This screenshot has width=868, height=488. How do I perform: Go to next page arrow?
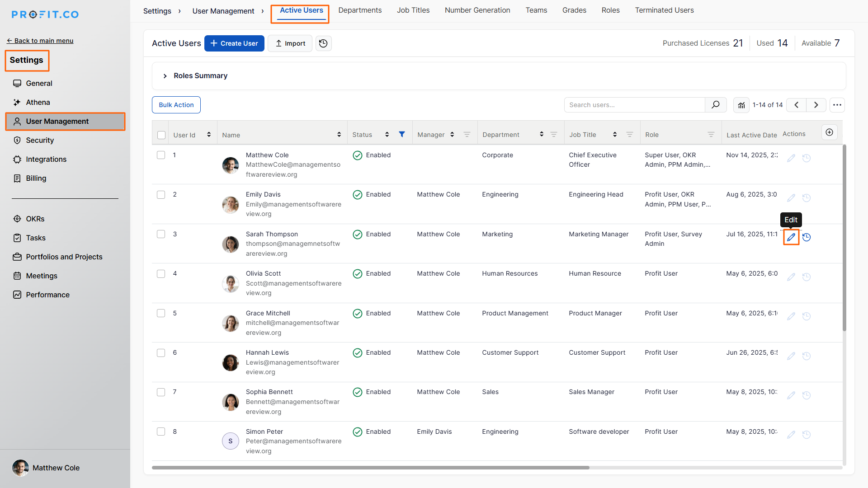coord(816,105)
